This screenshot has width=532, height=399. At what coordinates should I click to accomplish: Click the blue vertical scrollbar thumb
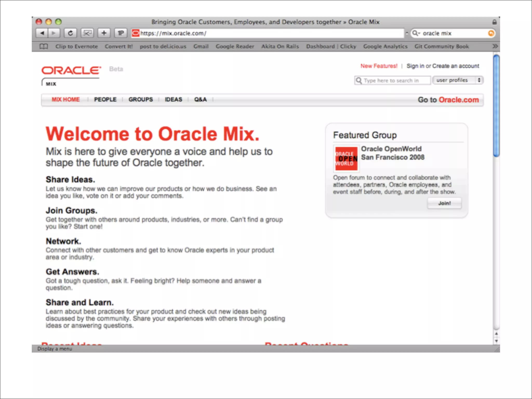(496, 106)
